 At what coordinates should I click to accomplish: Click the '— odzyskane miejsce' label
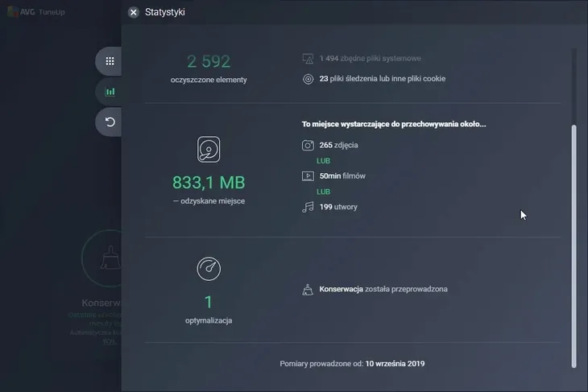[209, 201]
